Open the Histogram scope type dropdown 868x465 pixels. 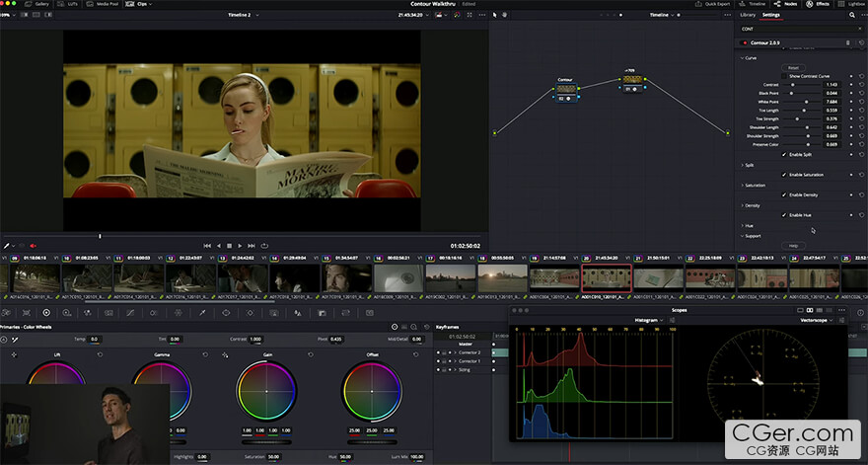click(649, 320)
